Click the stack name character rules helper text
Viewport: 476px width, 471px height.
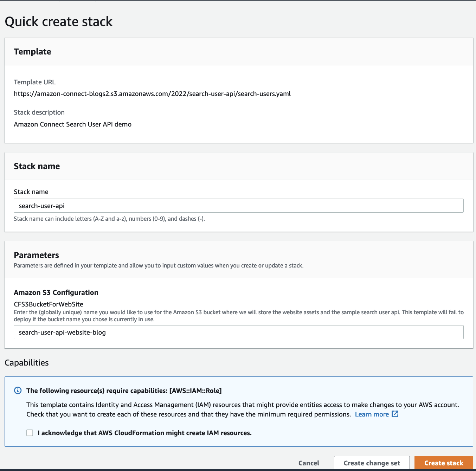(109, 219)
